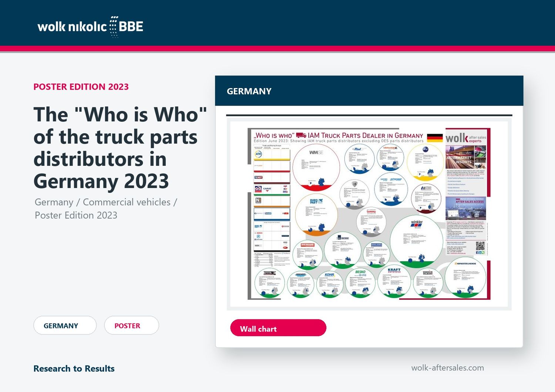Click the QR code on the poster
The width and height of the screenshot is (555, 392).
point(480,246)
